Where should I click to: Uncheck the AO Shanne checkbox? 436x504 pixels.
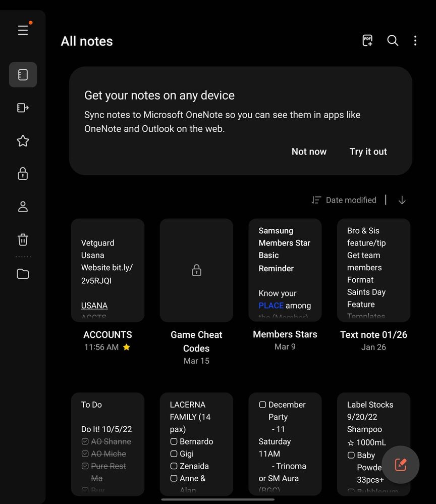pyautogui.click(x=85, y=442)
